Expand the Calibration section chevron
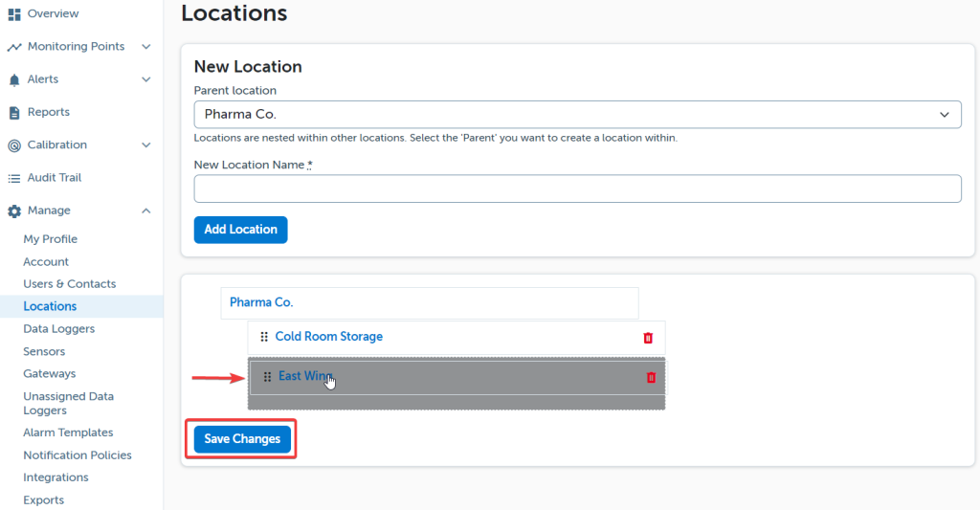This screenshot has width=980, height=510. 145,145
